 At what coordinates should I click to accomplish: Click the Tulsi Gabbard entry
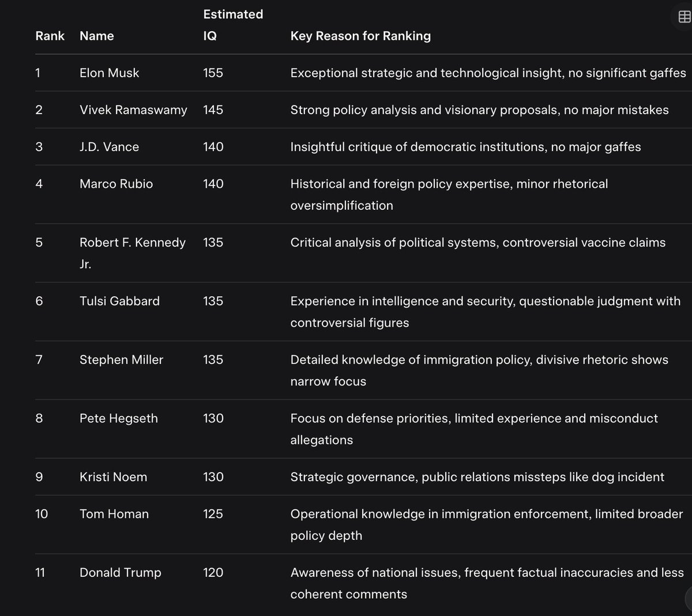[119, 301]
